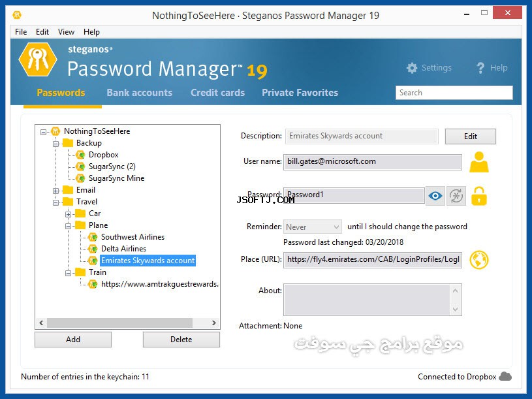Collapse the Backup folder node
Image resolution: width=532 pixels, height=399 pixels.
55,144
